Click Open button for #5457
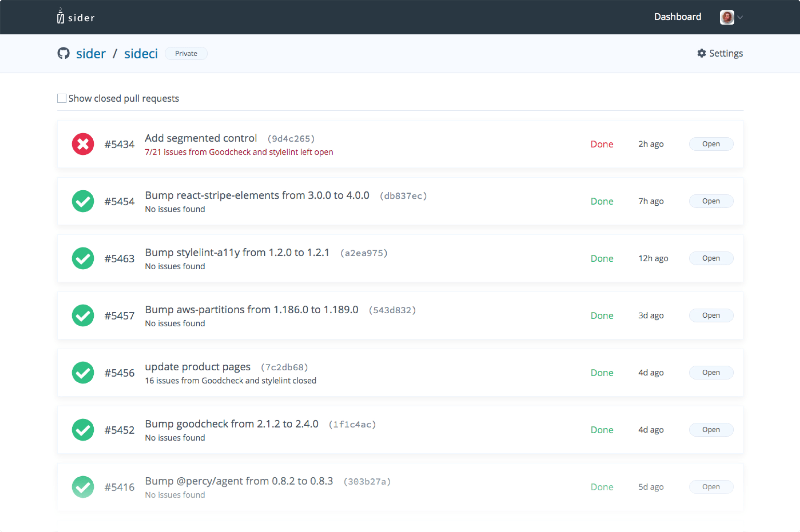Viewport: 800px width, 532px height. point(711,315)
